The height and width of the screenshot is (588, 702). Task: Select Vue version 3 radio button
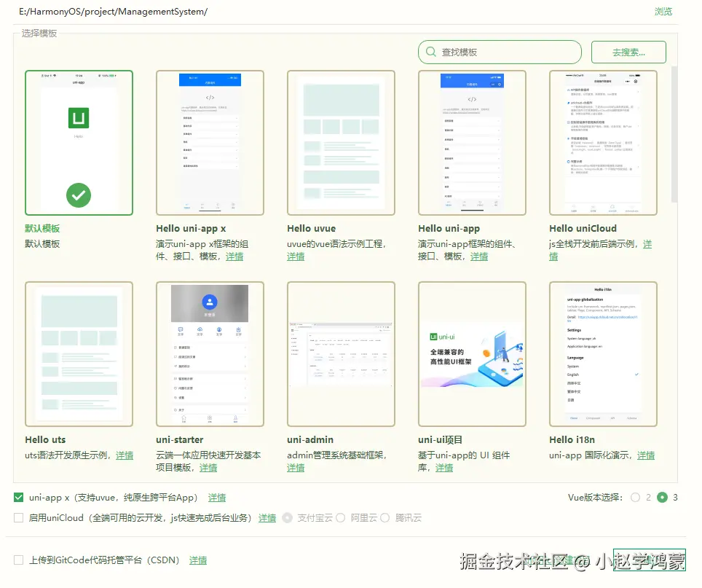pos(662,497)
